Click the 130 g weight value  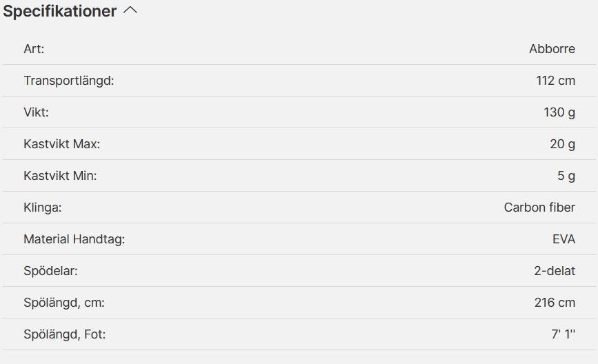[559, 112]
